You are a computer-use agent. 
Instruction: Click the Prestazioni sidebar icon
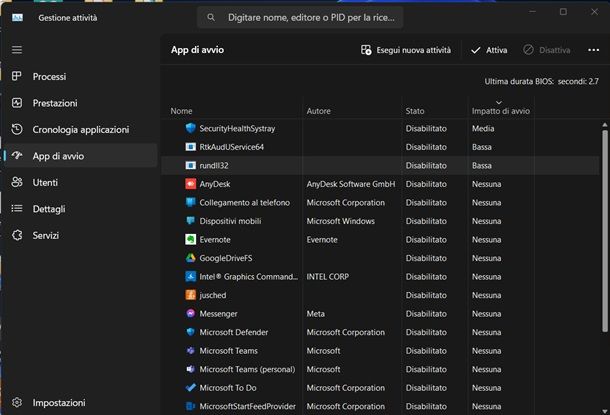(17, 103)
